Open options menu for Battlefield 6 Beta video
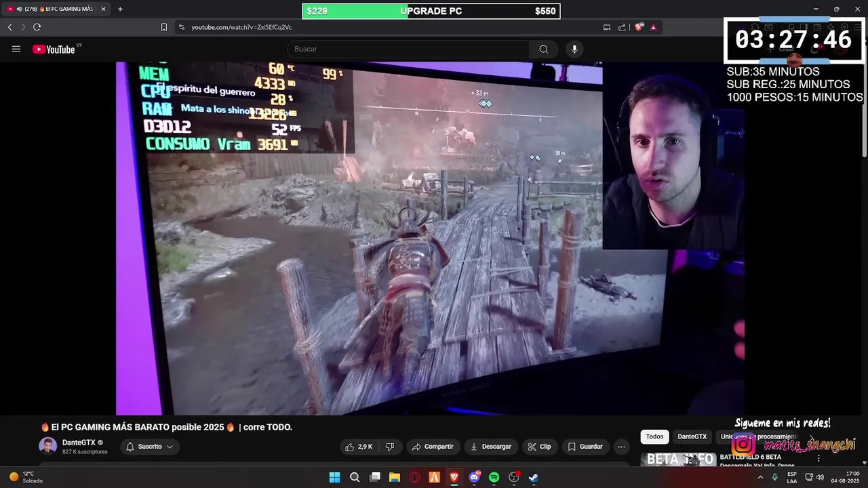This screenshot has height=488, width=868. pyautogui.click(x=818, y=458)
